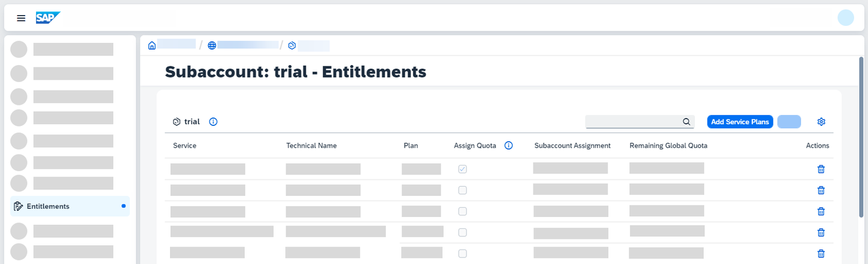Click the Service column header
868x264 pixels.
pyautogui.click(x=184, y=145)
